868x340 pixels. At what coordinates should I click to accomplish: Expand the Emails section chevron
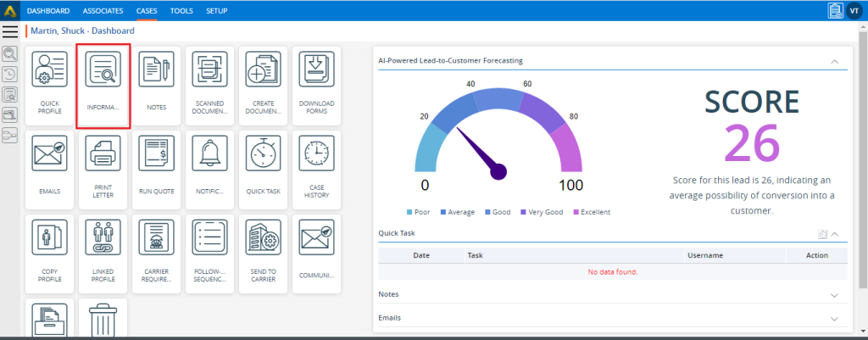point(835,319)
